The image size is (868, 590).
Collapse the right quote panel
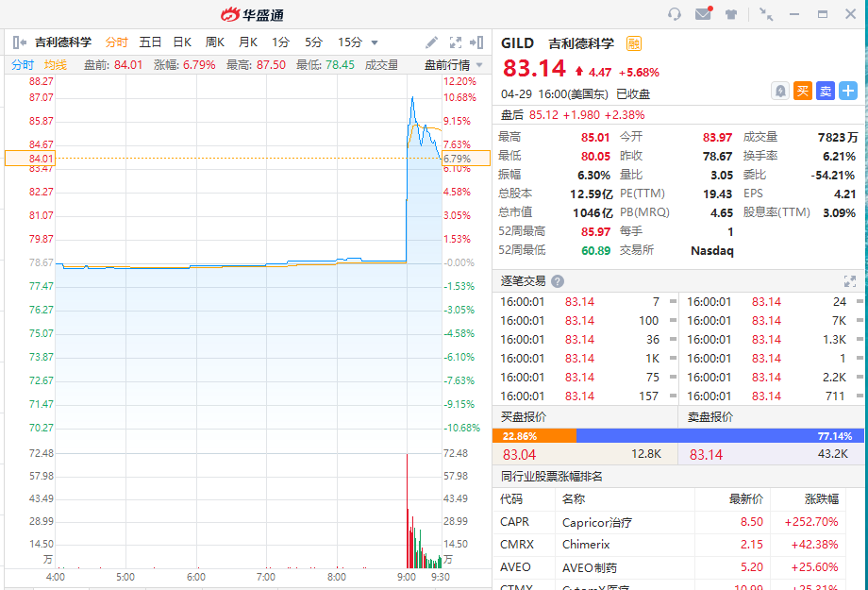476,42
